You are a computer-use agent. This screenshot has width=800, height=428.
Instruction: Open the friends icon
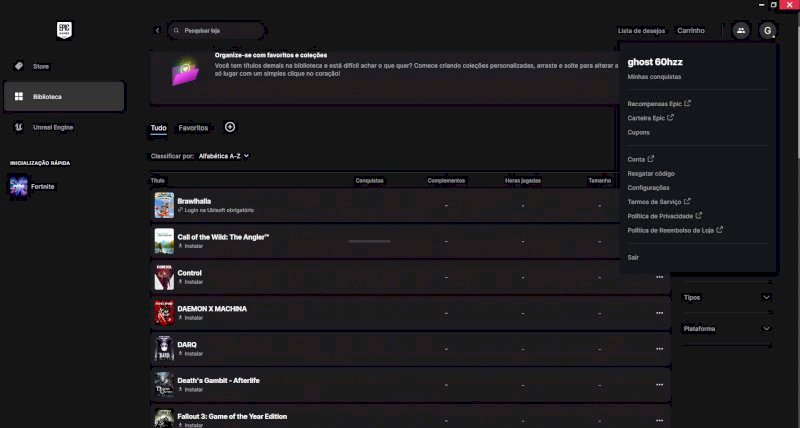click(741, 31)
